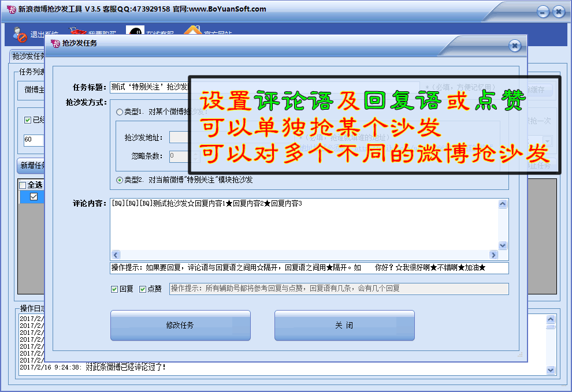Click the 新增任务 button in main window
The width and height of the screenshot is (572, 392).
pos(31,166)
